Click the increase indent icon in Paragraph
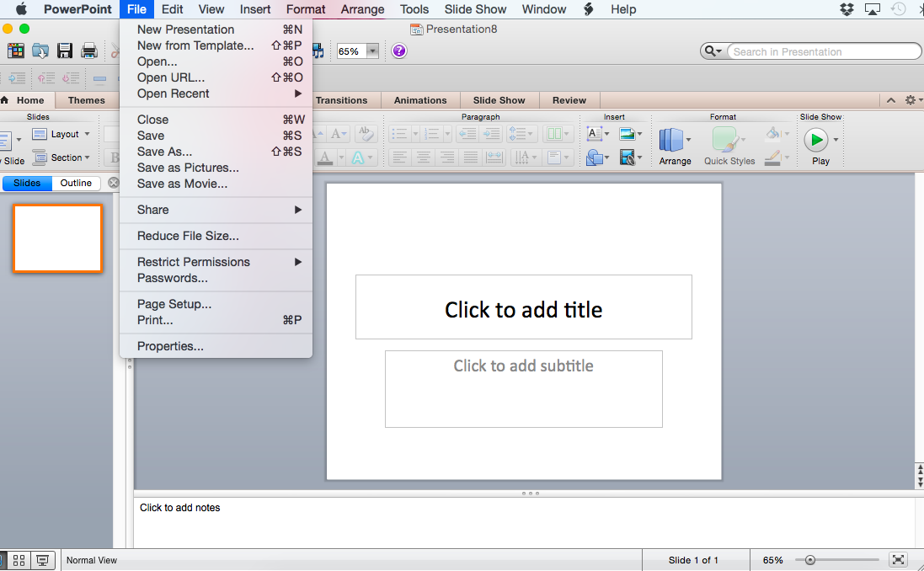 point(491,134)
